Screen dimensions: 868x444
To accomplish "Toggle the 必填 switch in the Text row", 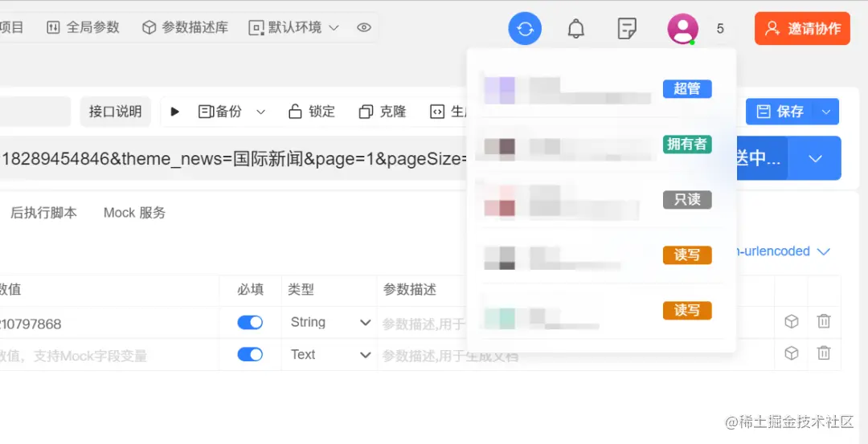I will pyautogui.click(x=250, y=354).
